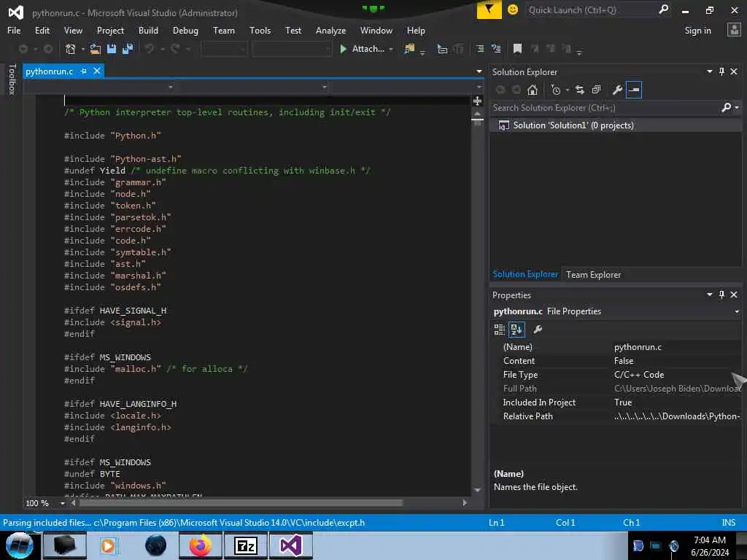The image size is (747, 560).
Task: Click the editor horizontal scrollbar thumb
Action: coord(241,503)
